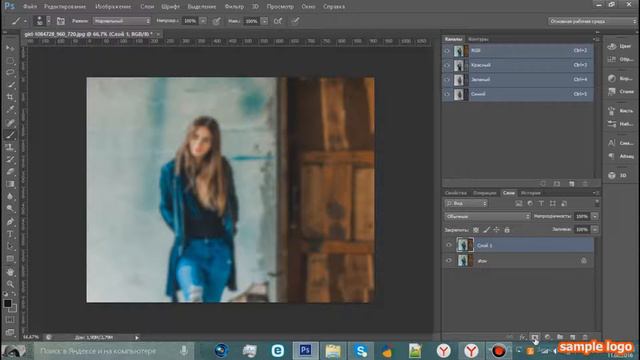Viewport: 640px width, 360px height.
Task: Click the foreground color swatch
Action: 7,304
